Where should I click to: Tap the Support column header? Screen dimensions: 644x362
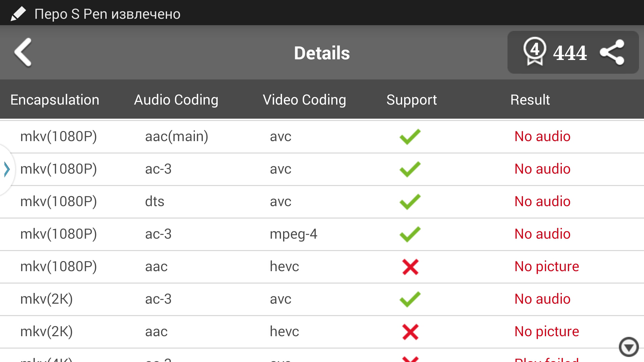[x=412, y=100]
